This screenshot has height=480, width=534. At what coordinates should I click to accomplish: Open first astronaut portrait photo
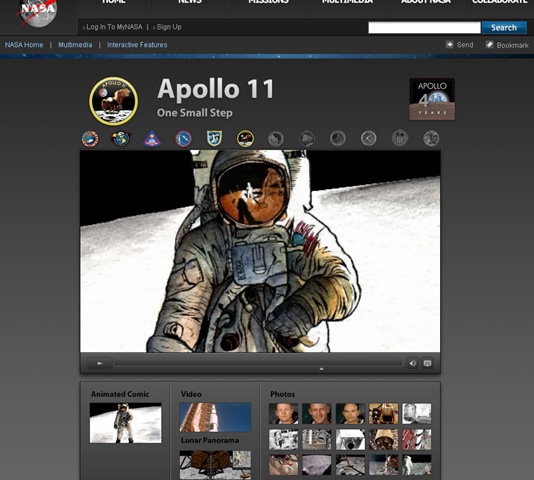point(283,414)
